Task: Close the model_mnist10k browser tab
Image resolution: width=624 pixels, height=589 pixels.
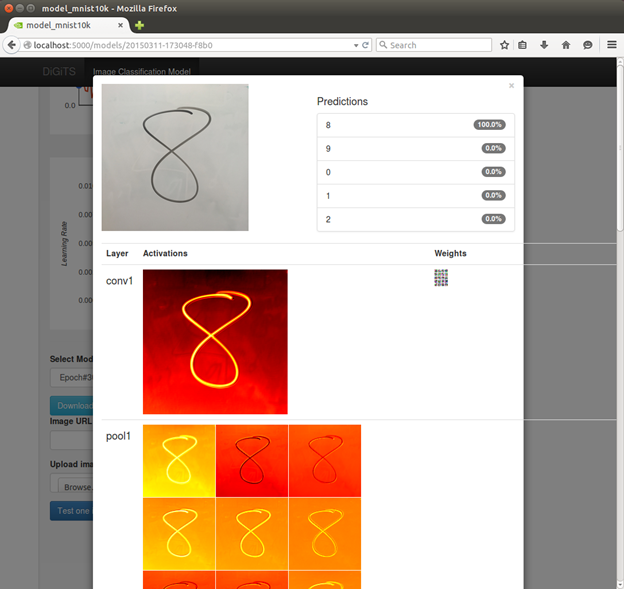Action: [121, 25]
